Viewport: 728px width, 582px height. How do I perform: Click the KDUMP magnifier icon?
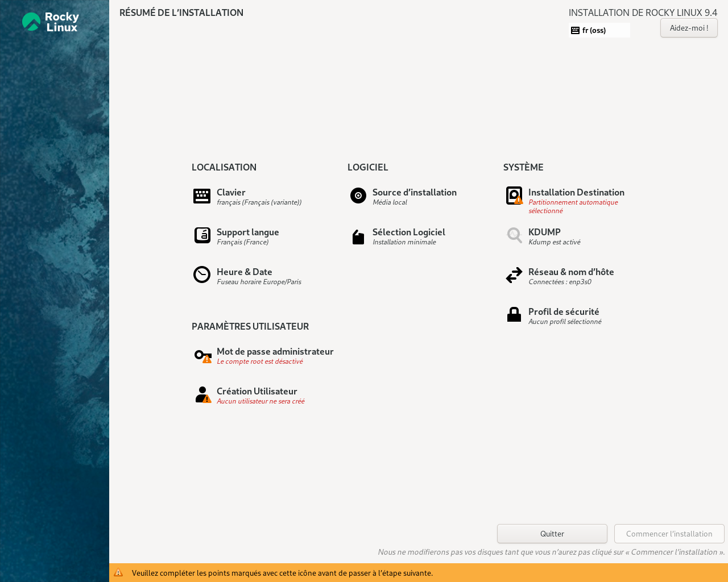click(514, 235)
